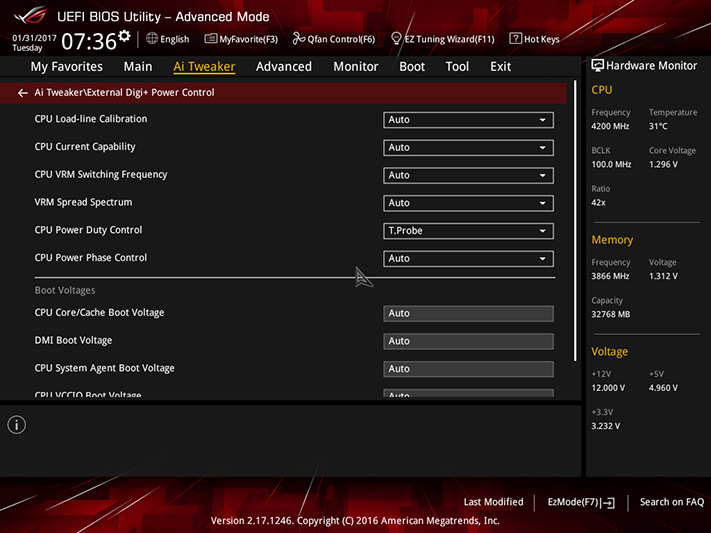
Task: Click the Qfan Control fan icon
Action: point(298,39)
